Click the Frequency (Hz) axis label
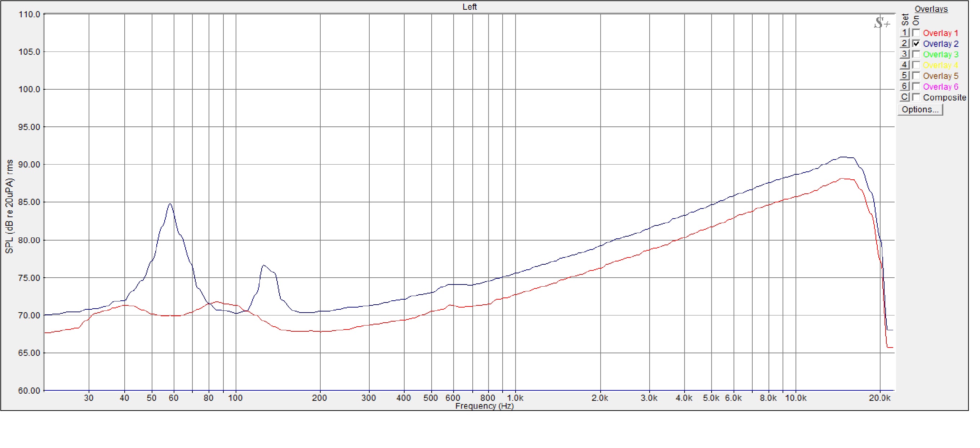Screen dimensions: 980x448 [484, 406]
